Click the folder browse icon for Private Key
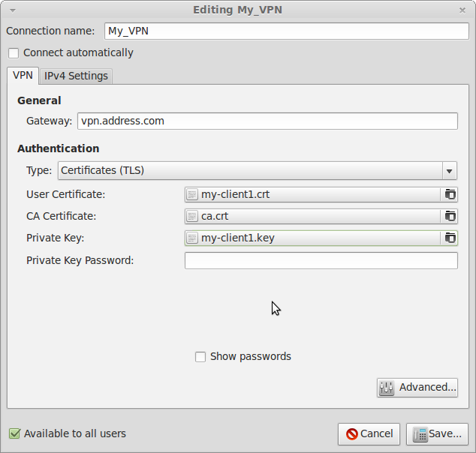Image resolution: width=476 pixels, height=453 pixels. click(x=450, y=238)
